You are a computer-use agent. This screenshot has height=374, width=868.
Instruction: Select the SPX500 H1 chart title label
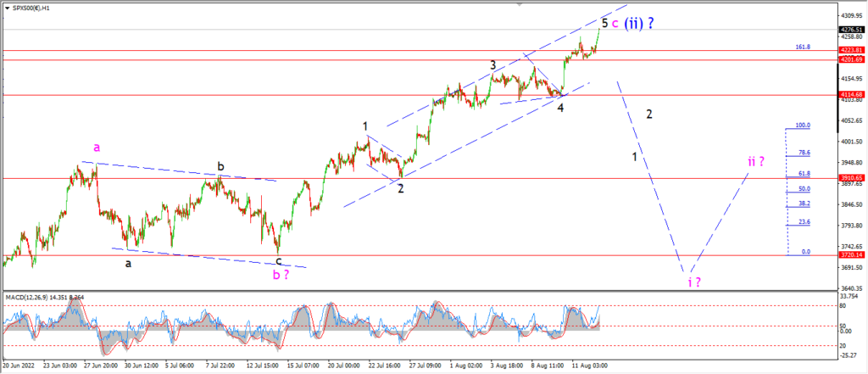[x=28, y=8]
